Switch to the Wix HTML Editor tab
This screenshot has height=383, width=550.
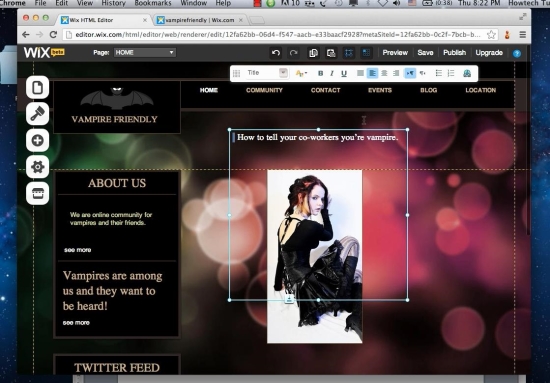(103, 20)
